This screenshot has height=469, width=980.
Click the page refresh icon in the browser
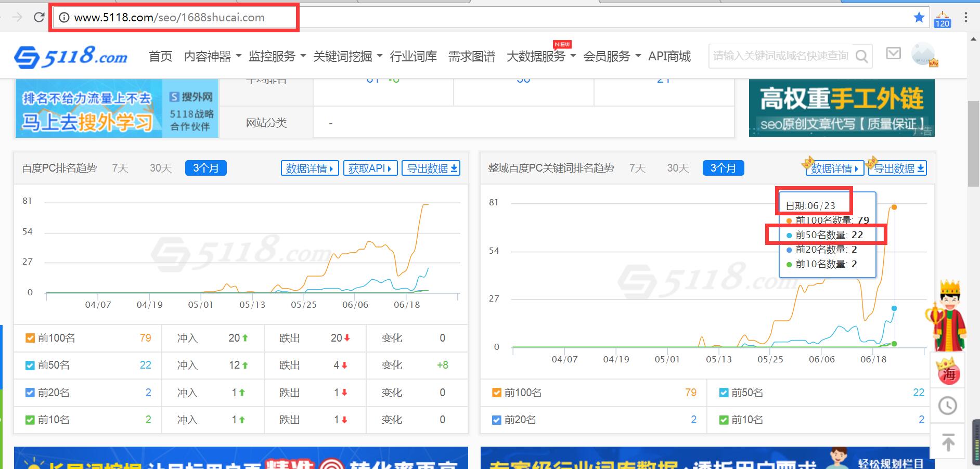coord(40,16)
